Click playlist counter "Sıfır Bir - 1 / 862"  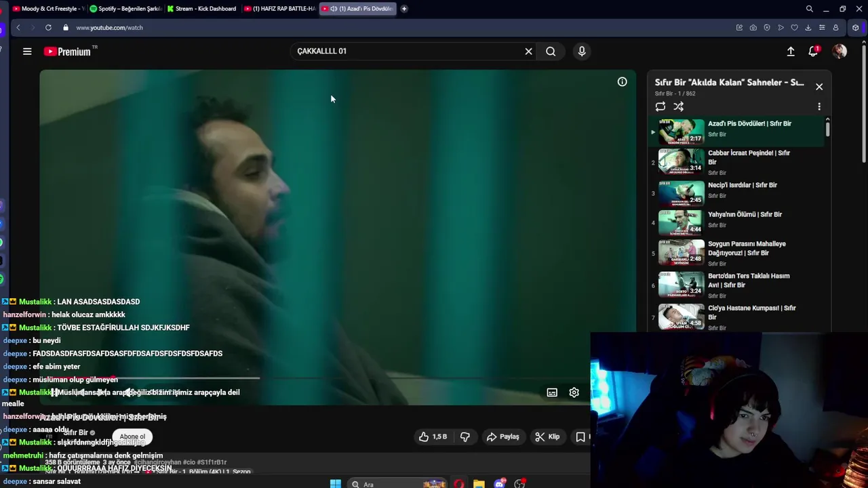click(675, 94)
